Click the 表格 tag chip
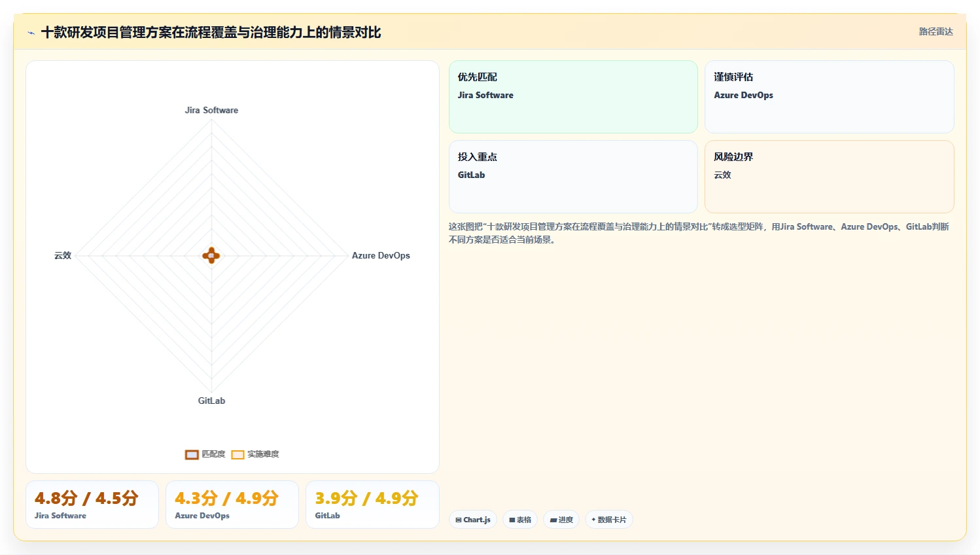The width and height of the screenshot is (980, 555). point(520,520)
